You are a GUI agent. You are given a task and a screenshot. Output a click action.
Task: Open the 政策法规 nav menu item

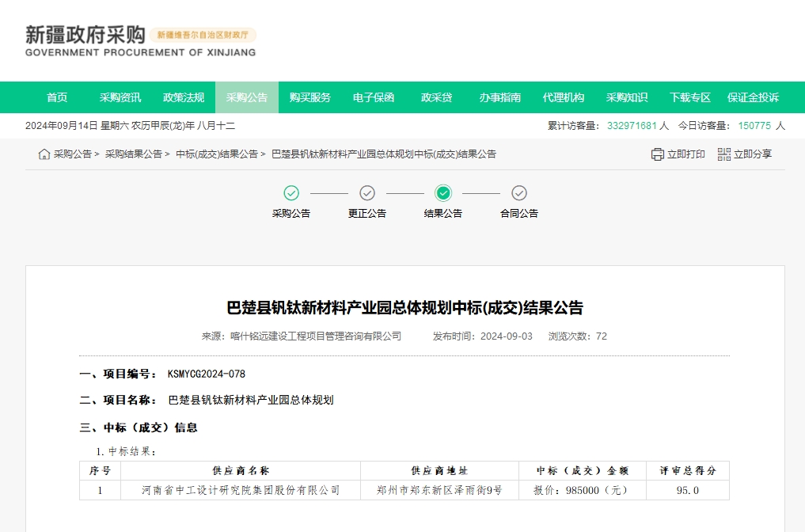coord(184,97)
